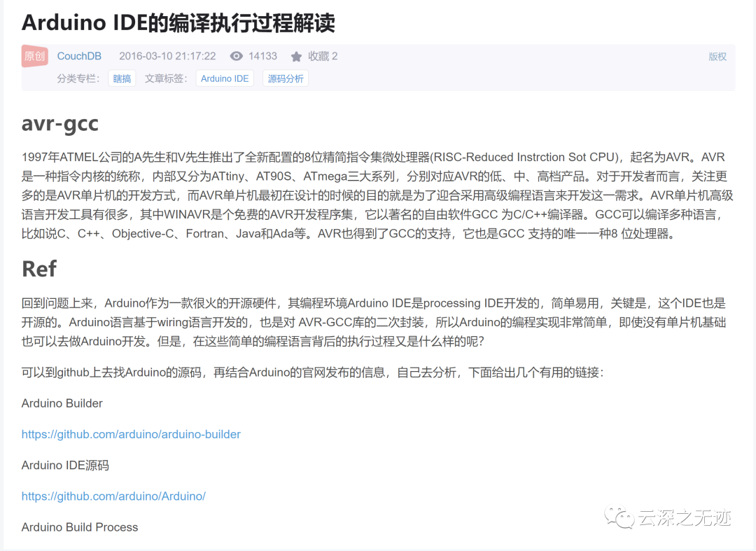Click the 文章标签 label

(166, 78)
